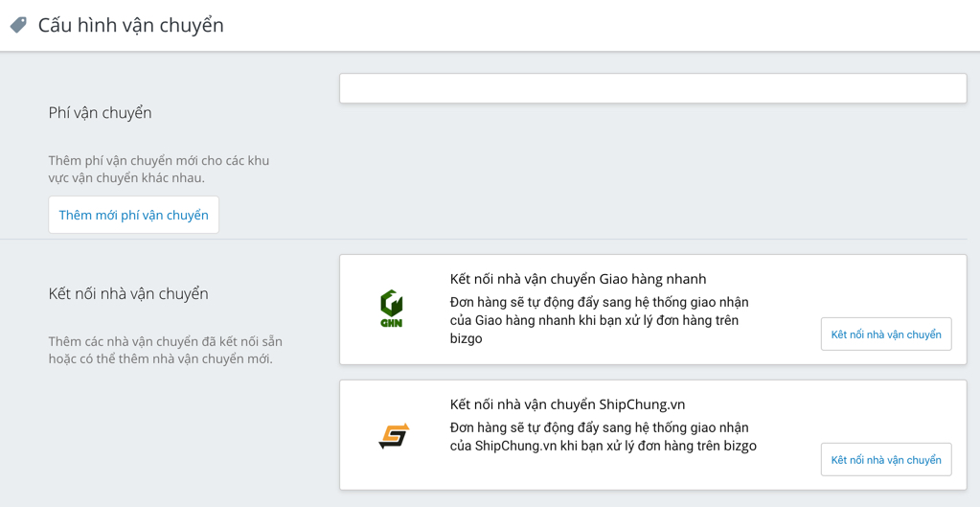Connect the ShipChung.vn carrier button
Screen dimensions: 980x507
coord(885,460)
